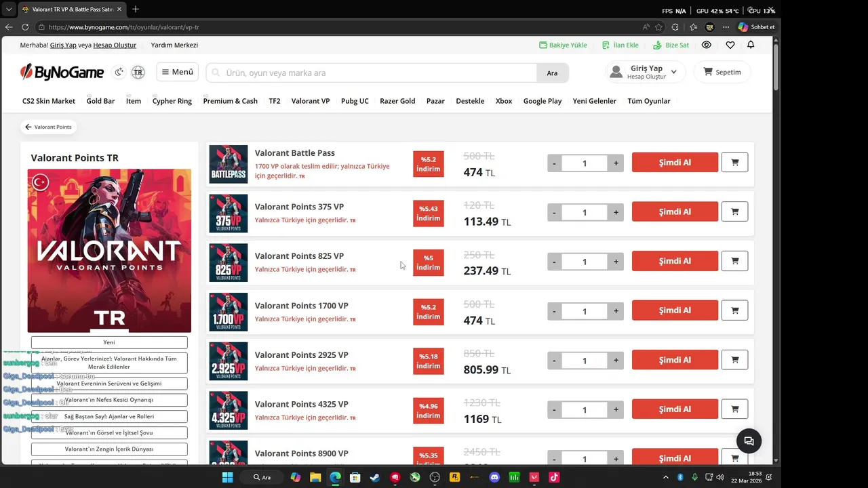Add Valorant Points 2925 VP to cart icon

(734, 360)
